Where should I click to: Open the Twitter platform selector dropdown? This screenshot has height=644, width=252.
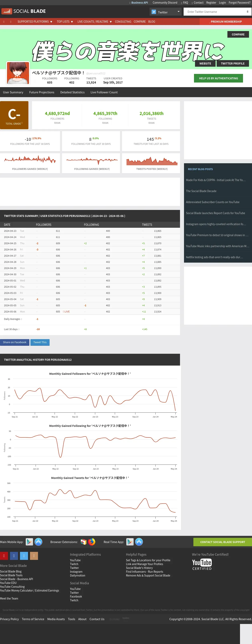166,12
